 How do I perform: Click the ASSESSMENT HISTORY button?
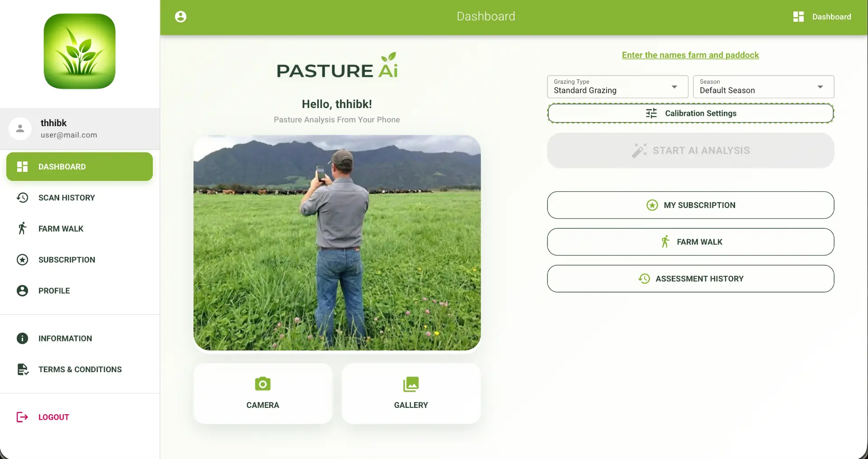[x=690, y=279]
